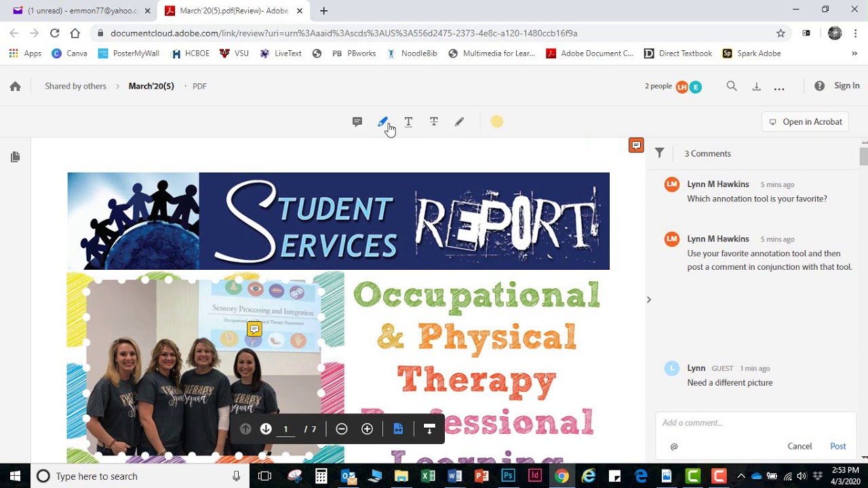The height and width of the screenshot is (488, 868).
Task: Go to the previous page arrow
Action: point(245,429)
